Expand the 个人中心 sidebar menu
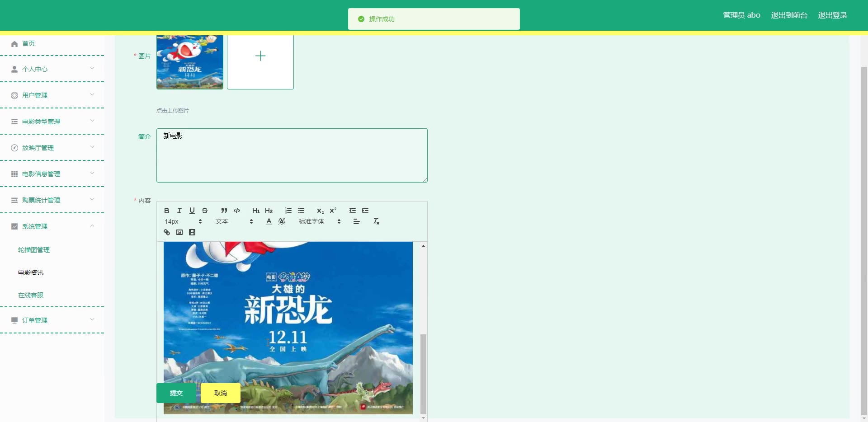Screen dimensions: 868x422 click(x=52, y=69)
